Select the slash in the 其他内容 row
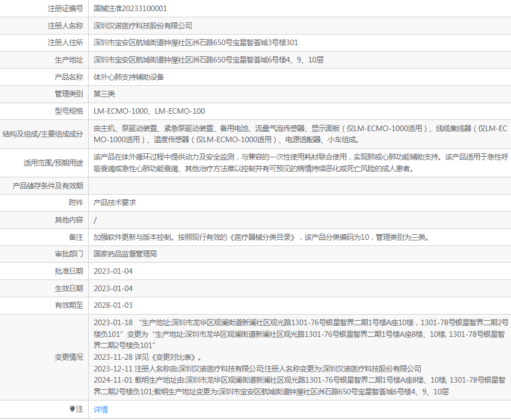The height and width of the screenshot is (420, 511). coord(95,220)
